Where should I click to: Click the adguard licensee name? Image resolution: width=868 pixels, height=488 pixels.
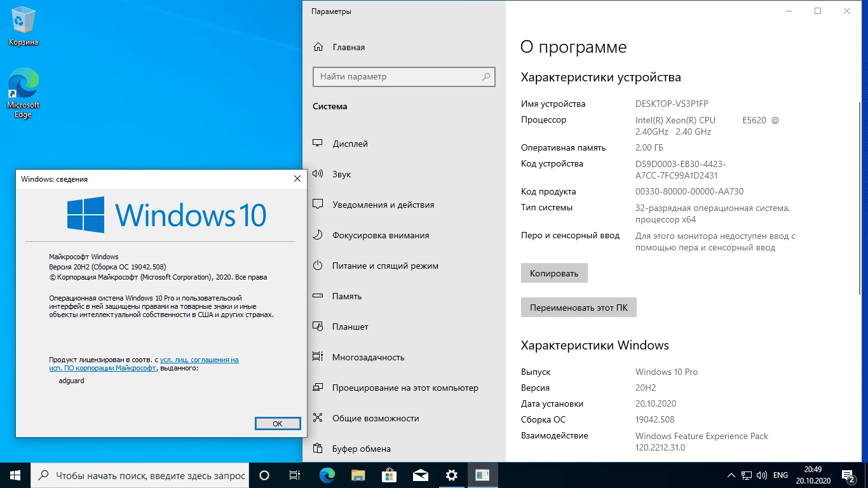pyautogui.click(x=71, y=381)
